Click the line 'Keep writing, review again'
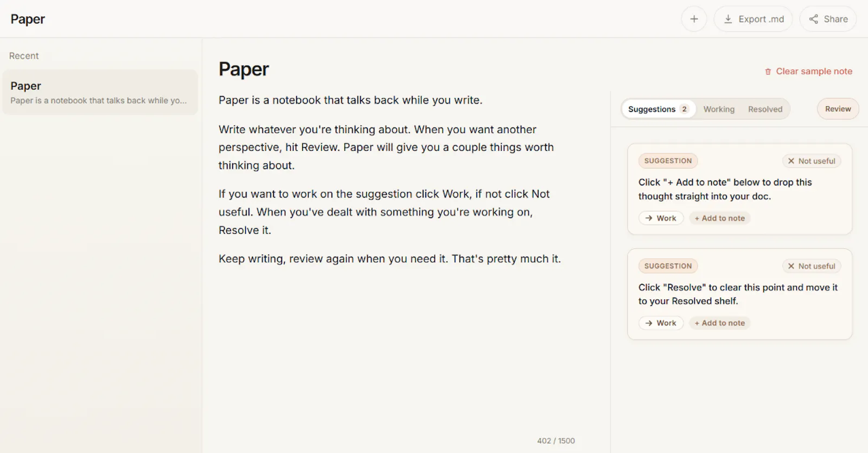This screenshot has height=453, width=868. click(x=390, y=259)
